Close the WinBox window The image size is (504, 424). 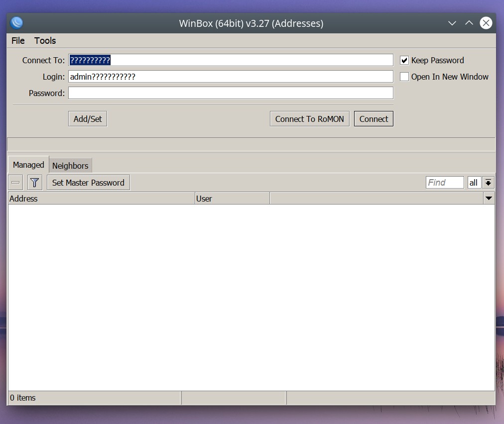coord(486,23)
